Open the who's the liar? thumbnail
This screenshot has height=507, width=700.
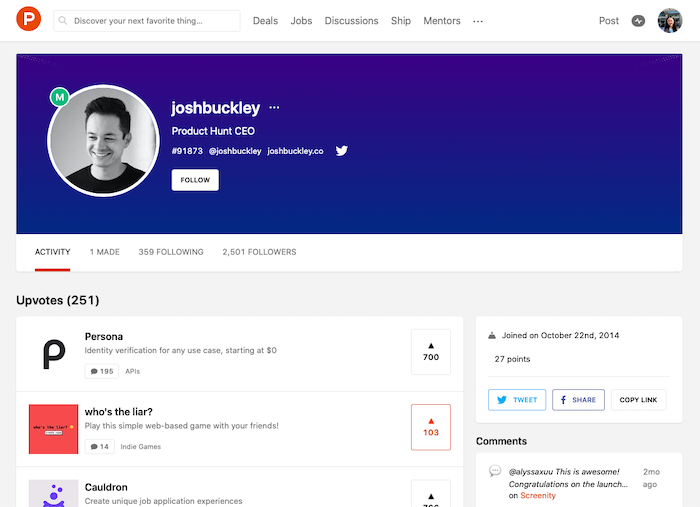(54, 429)
